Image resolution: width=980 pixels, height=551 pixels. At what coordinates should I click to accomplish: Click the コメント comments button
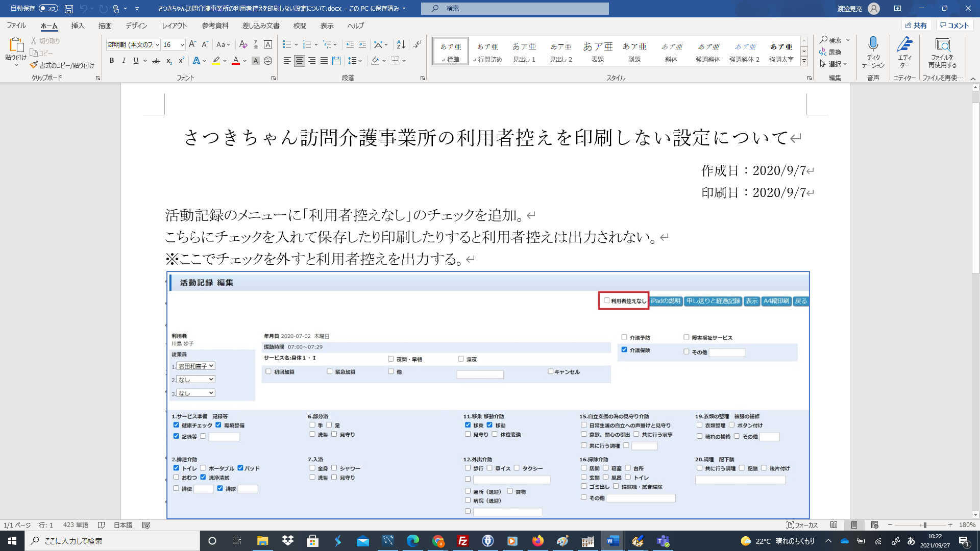coord(954,26)
